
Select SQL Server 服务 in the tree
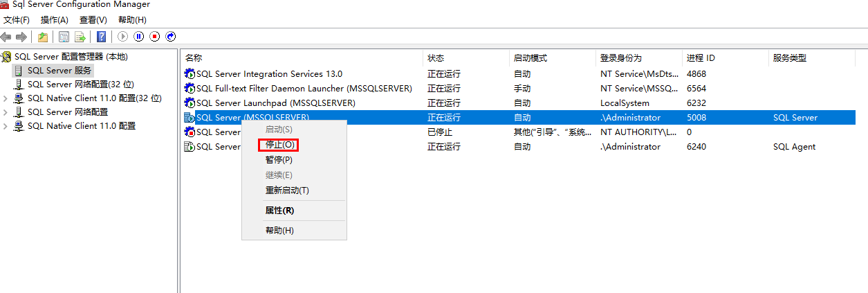pos(59,71)
